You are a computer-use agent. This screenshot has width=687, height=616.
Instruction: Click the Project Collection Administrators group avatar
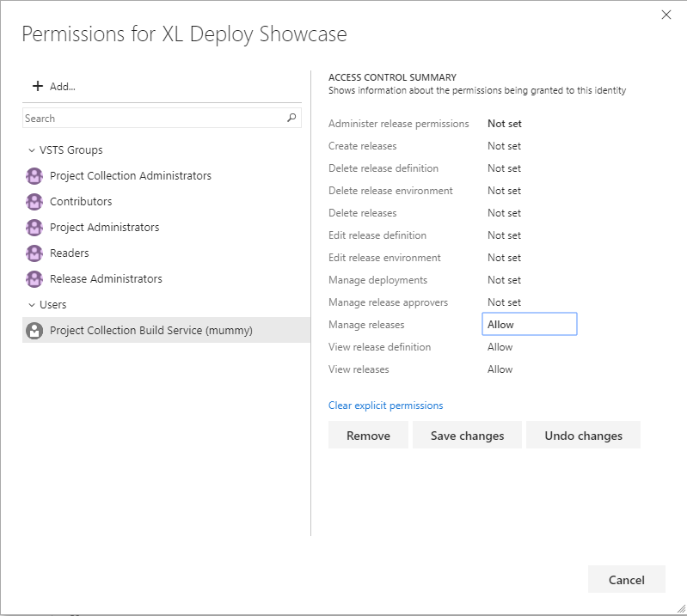34,176
